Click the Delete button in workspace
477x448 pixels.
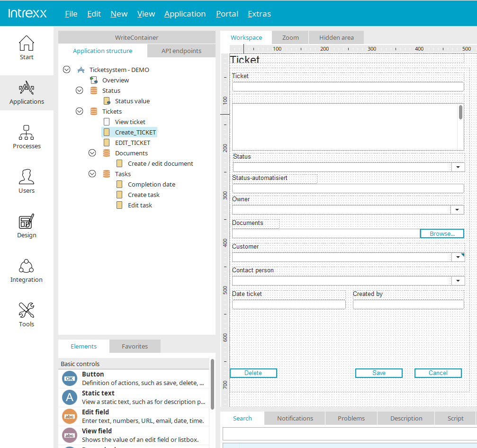point(253,373)
